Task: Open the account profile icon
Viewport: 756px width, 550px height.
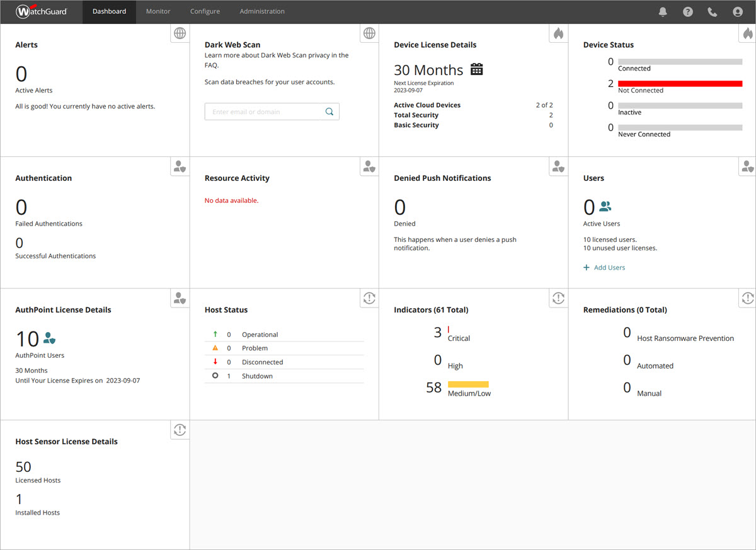Action: (737, 11)
